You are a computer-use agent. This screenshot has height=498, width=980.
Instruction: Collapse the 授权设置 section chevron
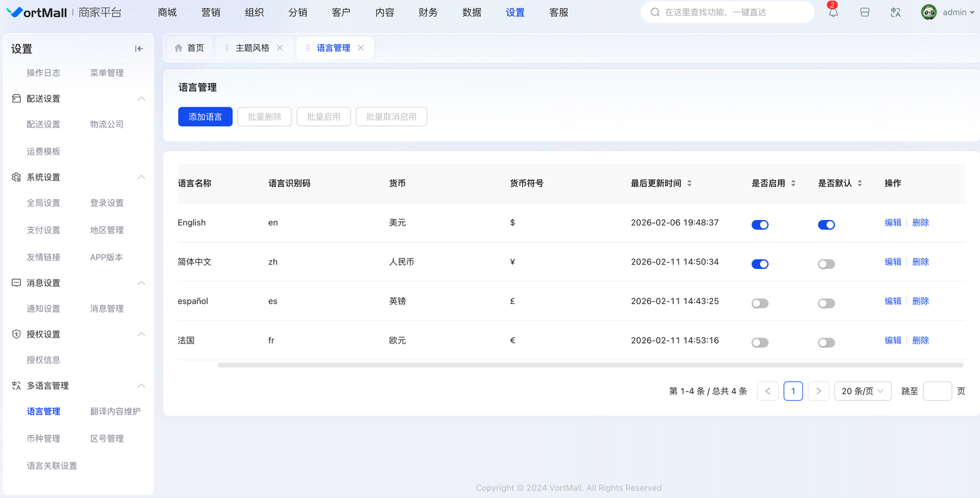pos(141,334)
